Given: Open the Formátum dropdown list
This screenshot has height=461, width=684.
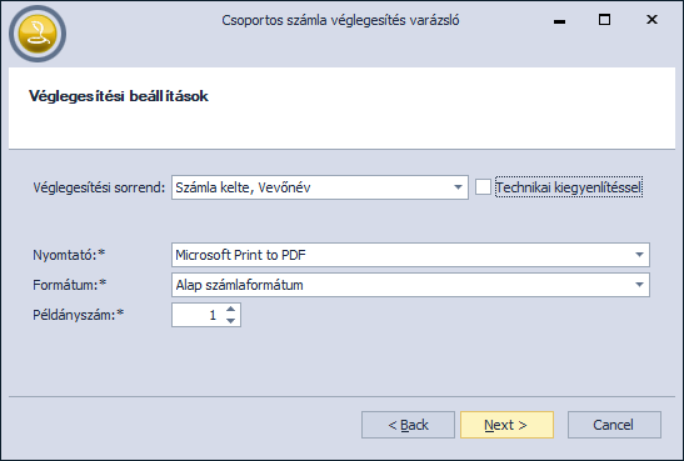Looking at the screenshot, I should [639, 286].
